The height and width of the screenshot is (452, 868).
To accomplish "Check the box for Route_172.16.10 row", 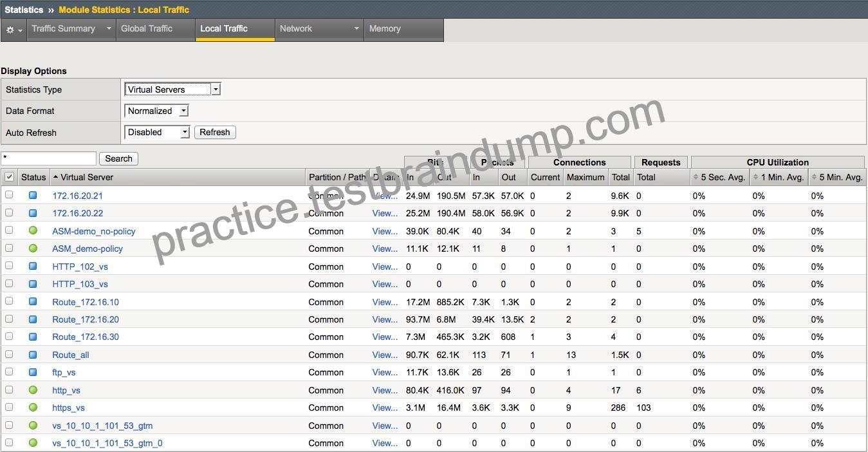I will point(9,301).
